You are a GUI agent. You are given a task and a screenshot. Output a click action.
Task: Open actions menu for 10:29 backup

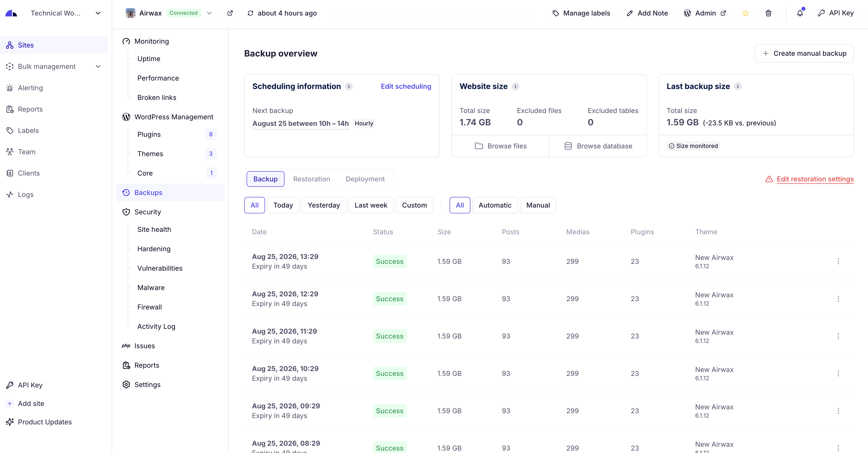[838, 373]
